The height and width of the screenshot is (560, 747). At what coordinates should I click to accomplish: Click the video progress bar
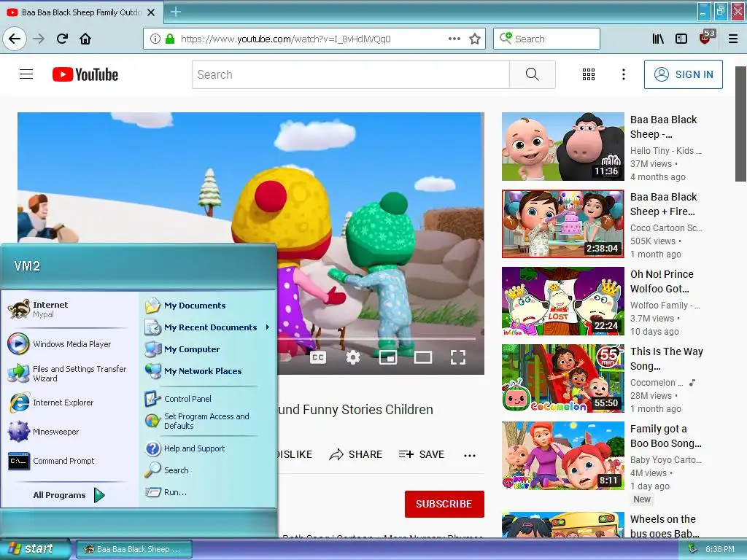[376, 338]
